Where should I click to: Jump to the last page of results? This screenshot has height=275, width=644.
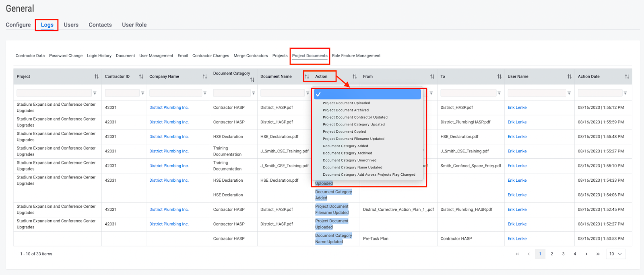coord(598,254)
